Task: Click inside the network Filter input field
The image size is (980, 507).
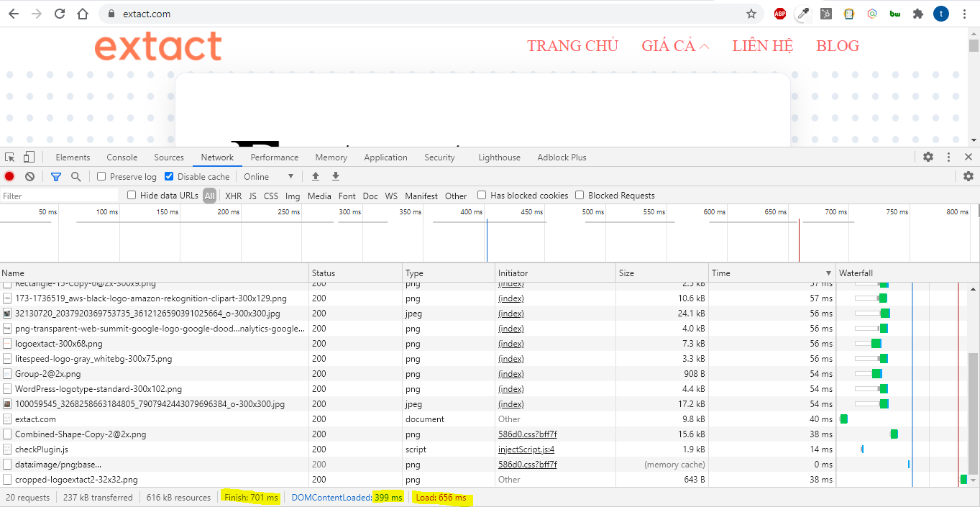Action: 58,195
